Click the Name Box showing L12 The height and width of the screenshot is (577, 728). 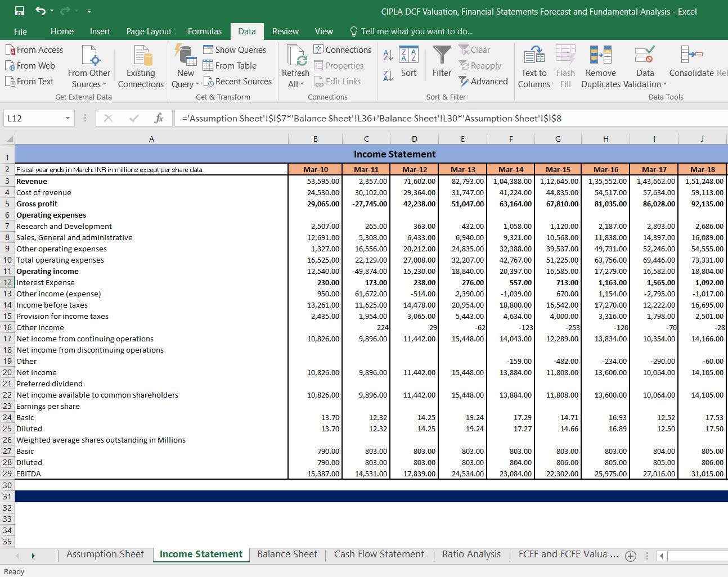(x=33, y=118)
